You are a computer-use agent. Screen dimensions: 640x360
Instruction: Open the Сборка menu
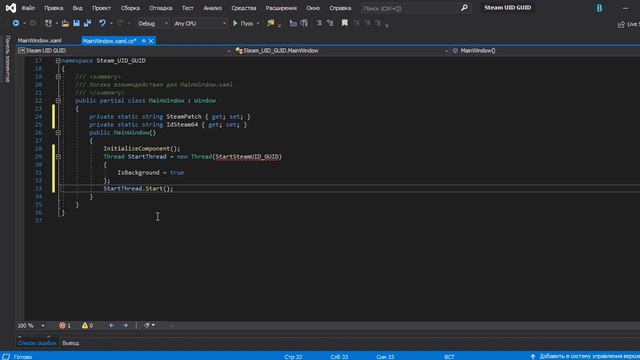[x=130, y=8]
